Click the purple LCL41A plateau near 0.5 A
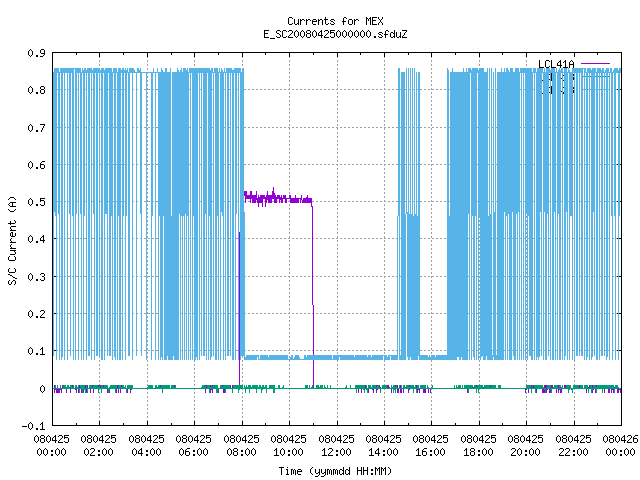Viewport: 640px width, 480px height. pos(278,199)
